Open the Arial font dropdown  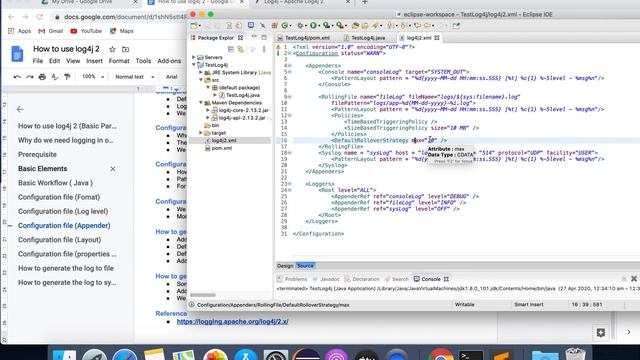click(x=172, y=77)
